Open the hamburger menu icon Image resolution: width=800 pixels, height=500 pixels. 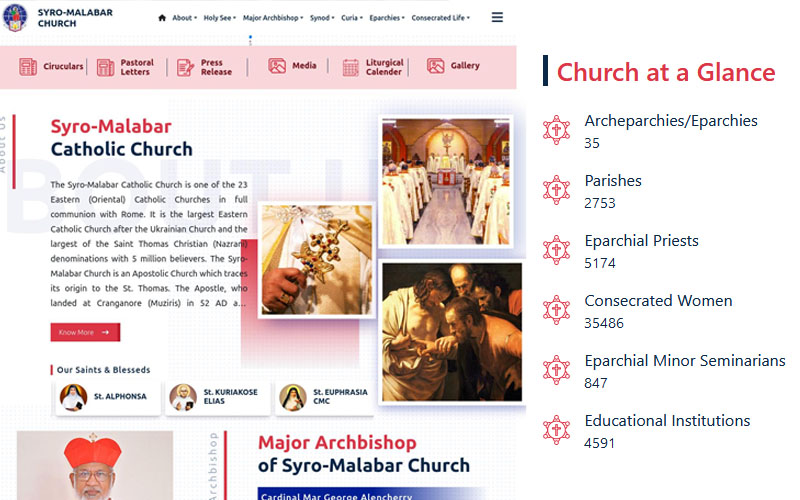(497, 17)
